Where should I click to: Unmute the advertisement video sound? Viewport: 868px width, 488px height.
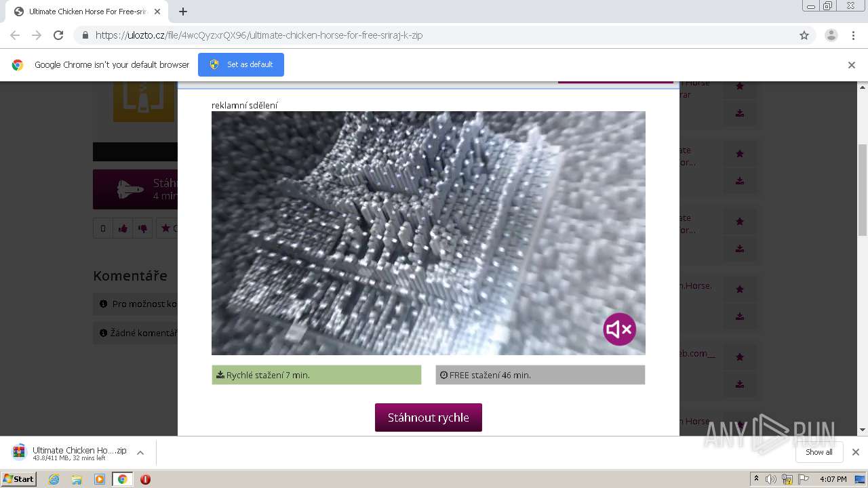click(620, 329)
